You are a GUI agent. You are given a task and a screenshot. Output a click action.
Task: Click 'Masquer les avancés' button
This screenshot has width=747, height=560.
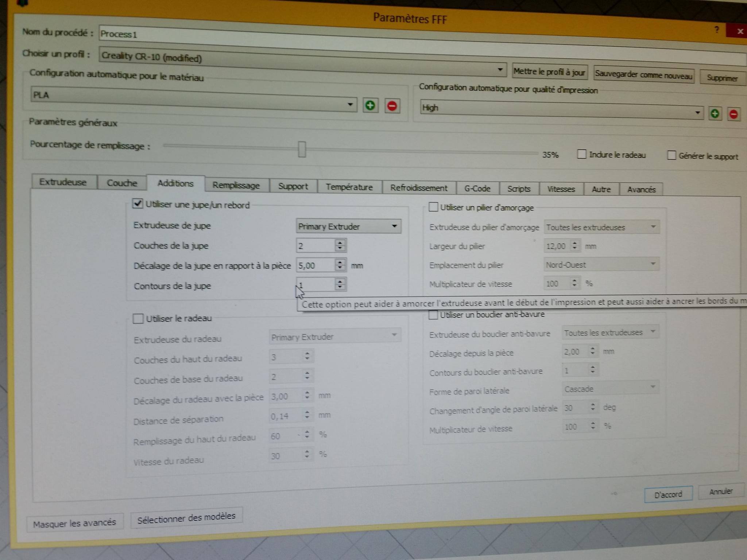click(x=74, y=523)
